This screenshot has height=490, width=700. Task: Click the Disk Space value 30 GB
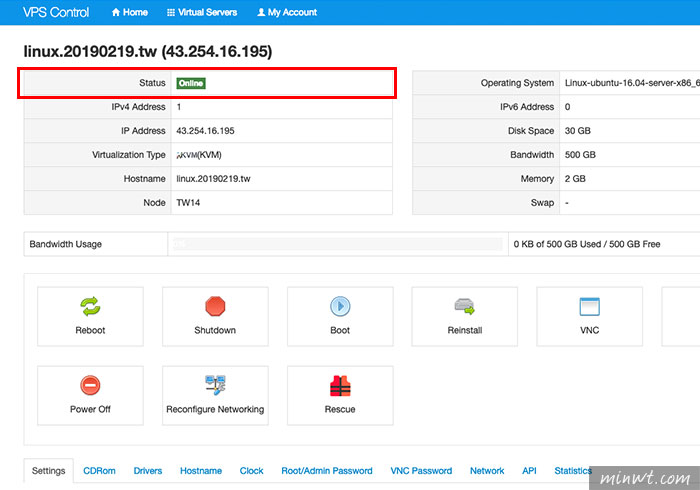point(578,131)
